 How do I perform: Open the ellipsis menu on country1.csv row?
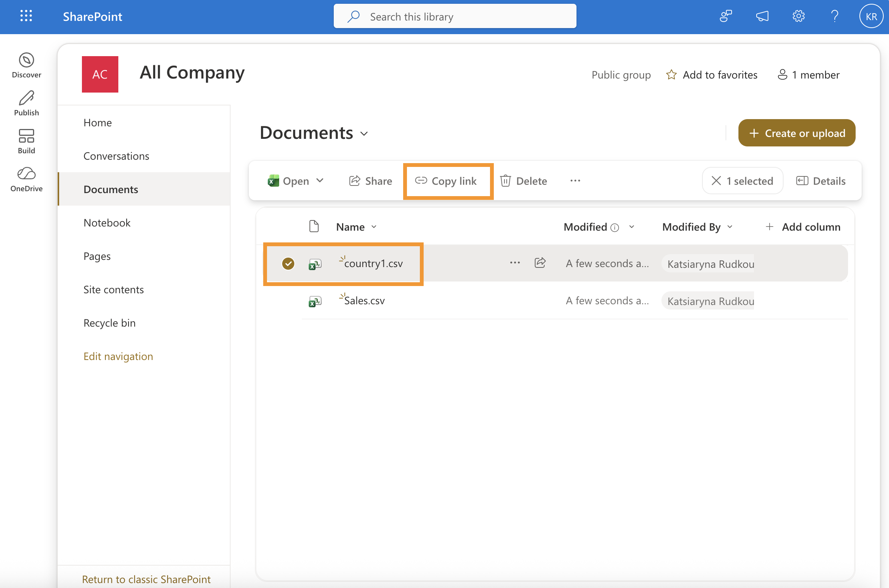pos(515,263)
